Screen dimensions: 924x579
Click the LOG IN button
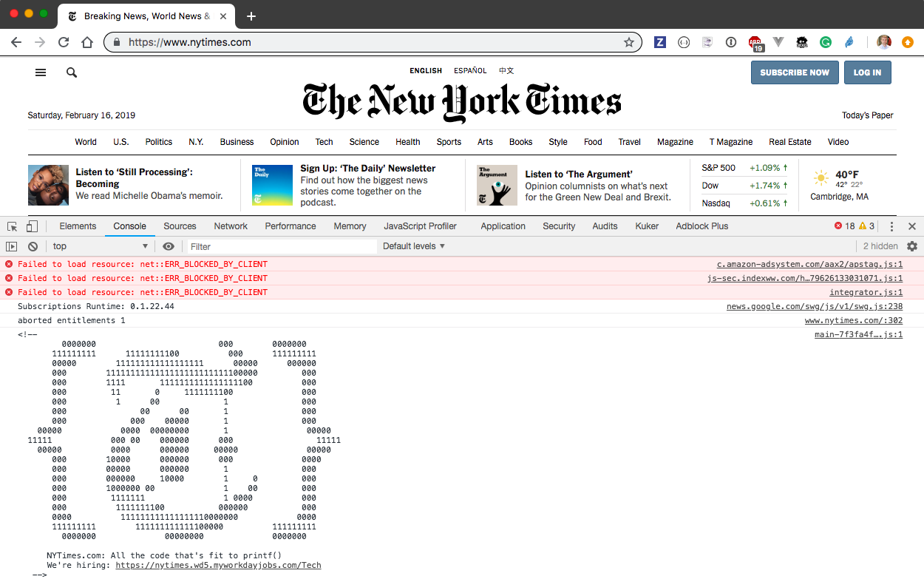coord(867,72)
